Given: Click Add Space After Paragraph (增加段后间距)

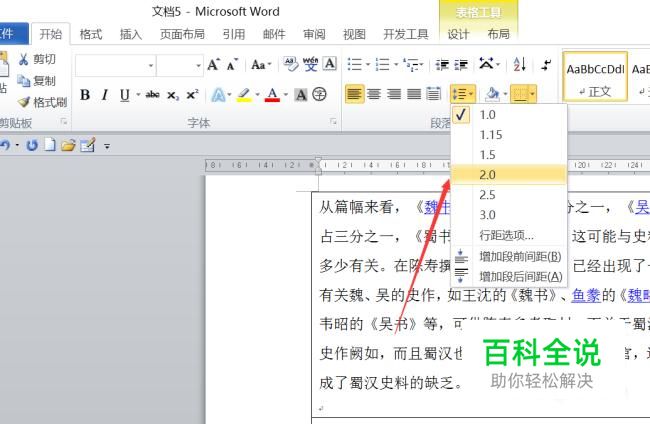Looking at the screenshot, I should coord(509,276).
